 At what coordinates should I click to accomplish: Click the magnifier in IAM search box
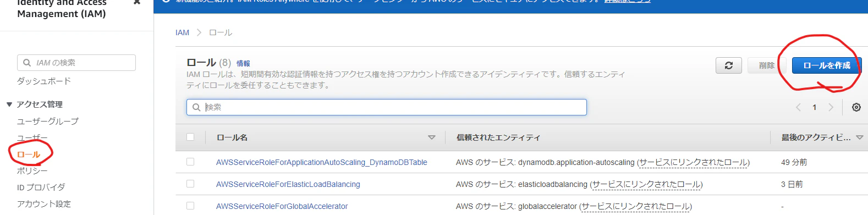27,63
